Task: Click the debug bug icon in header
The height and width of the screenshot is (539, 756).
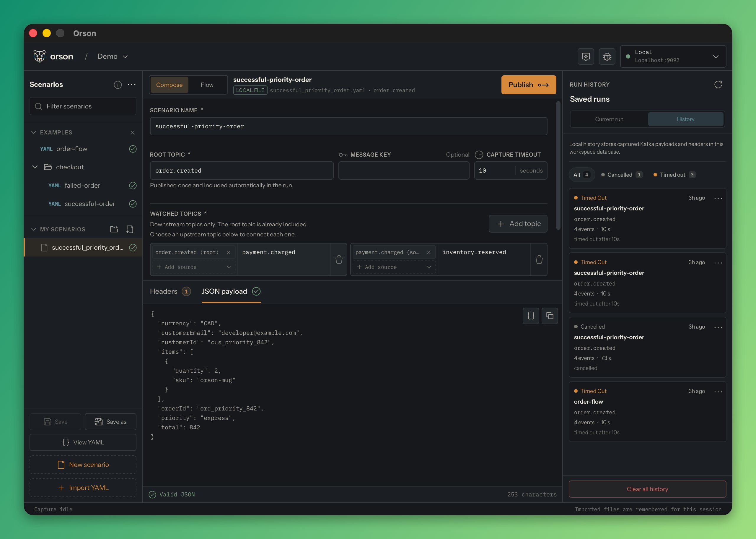Action: (x=607, y=57)
